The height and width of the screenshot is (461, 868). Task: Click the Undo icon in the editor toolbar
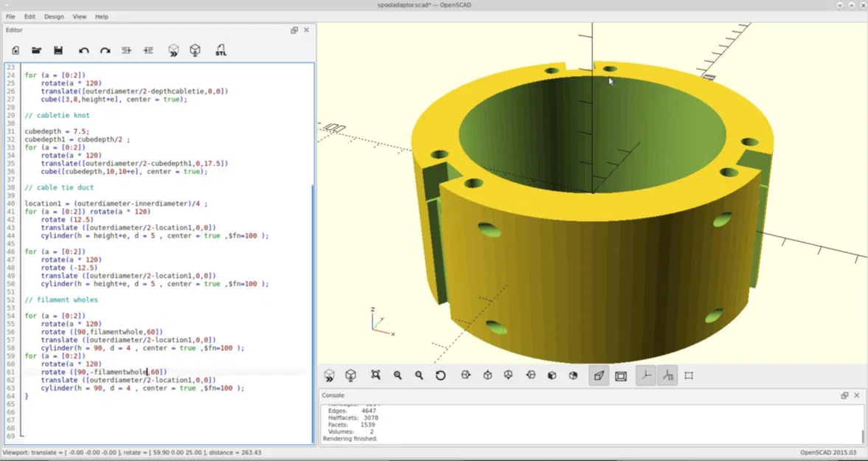(83, 50)
